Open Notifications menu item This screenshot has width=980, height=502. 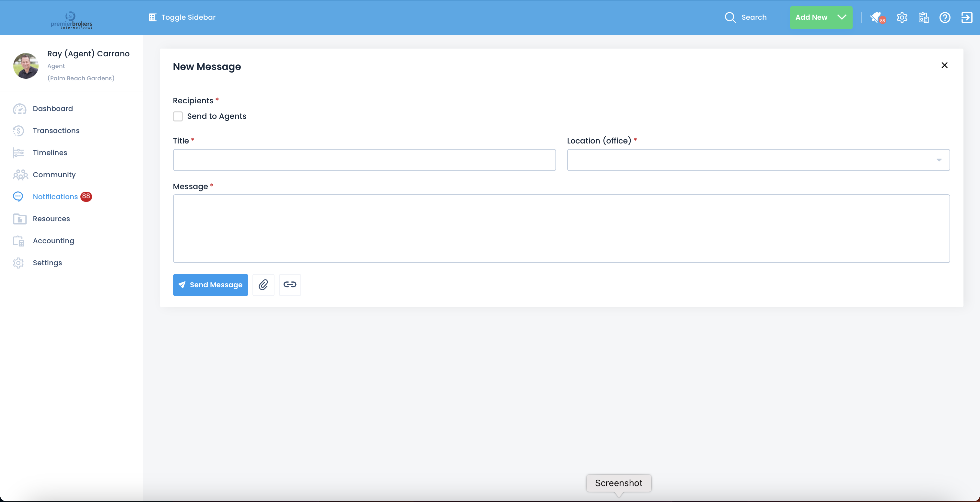coord(55,197)
